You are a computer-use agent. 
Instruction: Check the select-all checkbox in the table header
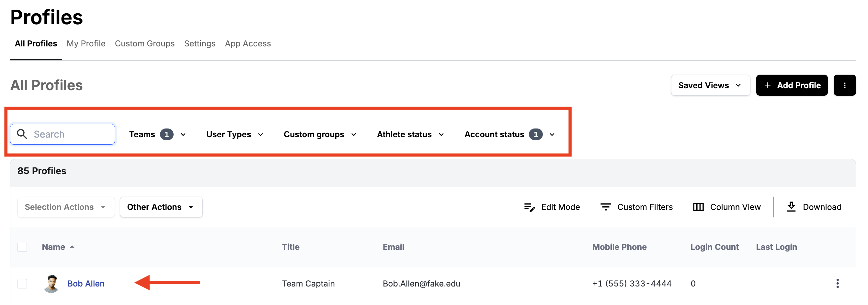(22, 247)
